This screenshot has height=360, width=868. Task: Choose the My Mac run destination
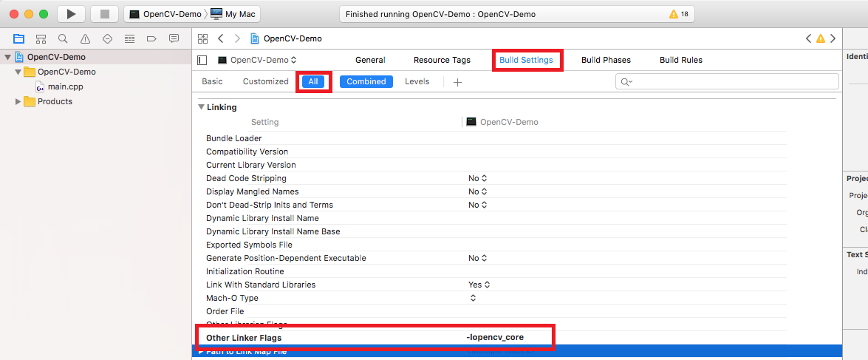pyautogui.click(x=233, y=14)
